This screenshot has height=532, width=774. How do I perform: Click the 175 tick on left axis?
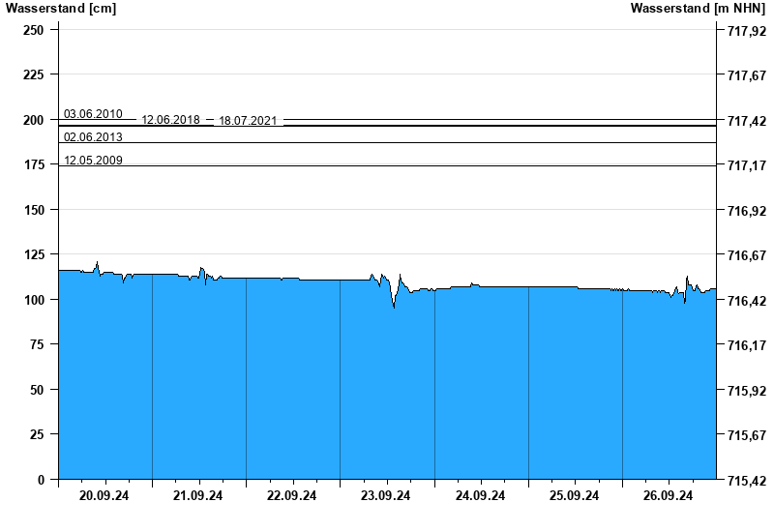(34, 164)
